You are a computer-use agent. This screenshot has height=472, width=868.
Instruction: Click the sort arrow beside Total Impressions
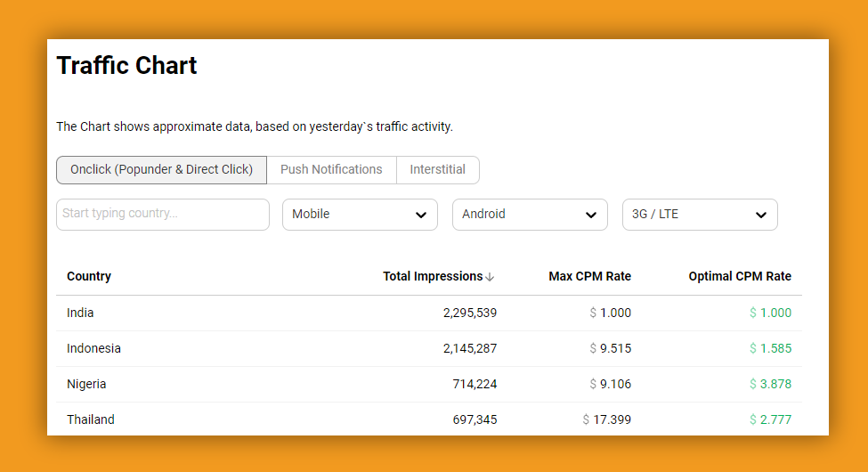(491, 277)
